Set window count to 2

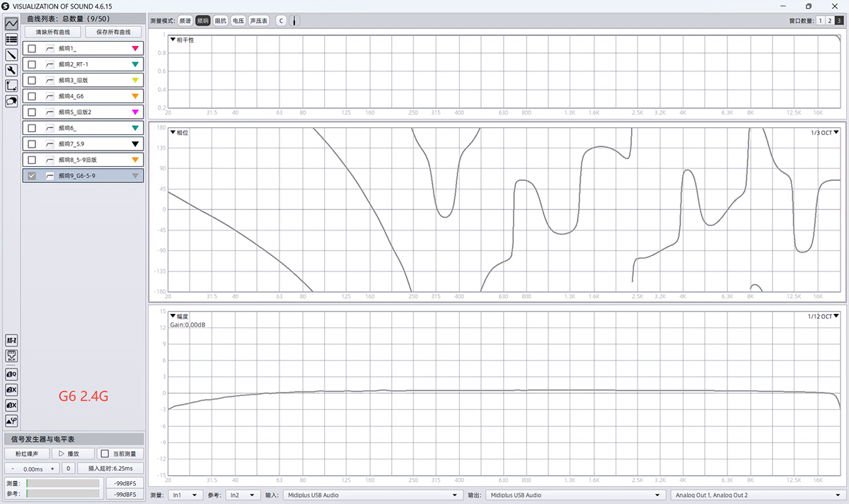click(829, 20)
